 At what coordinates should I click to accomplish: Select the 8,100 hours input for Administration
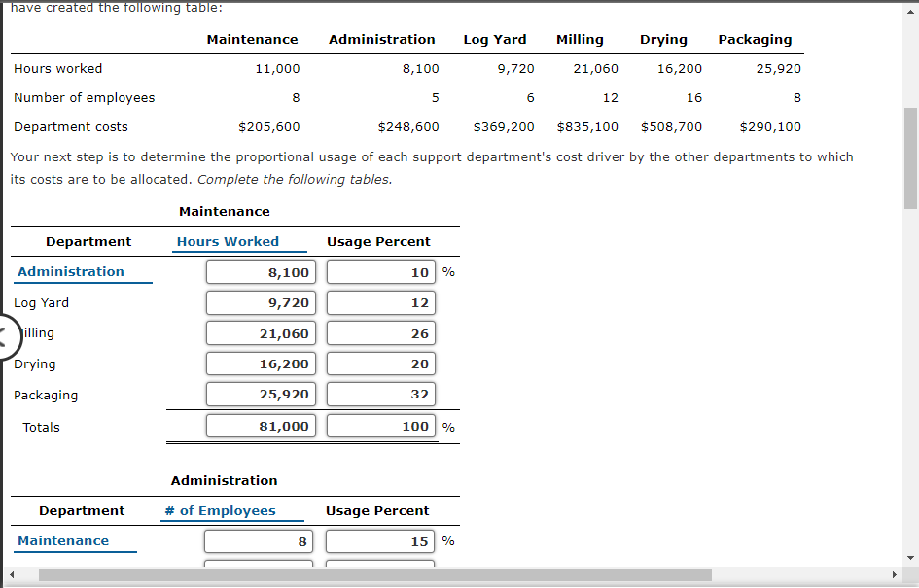tap(261, 272)
